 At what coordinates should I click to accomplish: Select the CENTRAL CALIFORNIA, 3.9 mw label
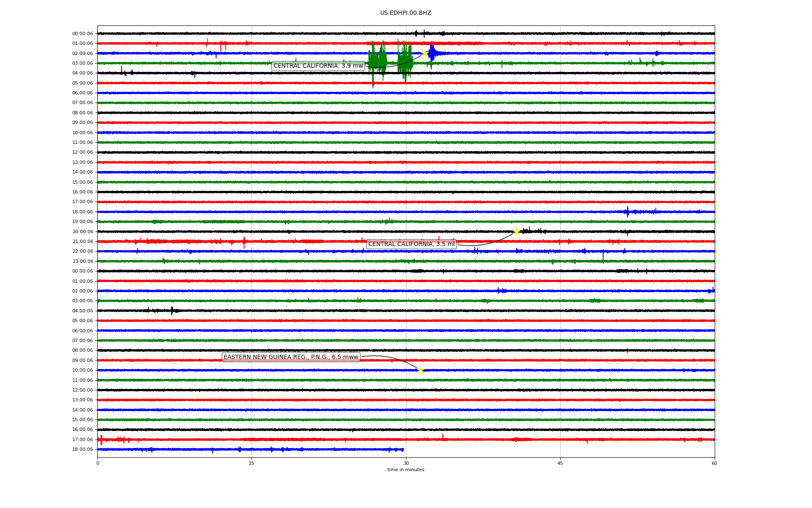point(318,66)
